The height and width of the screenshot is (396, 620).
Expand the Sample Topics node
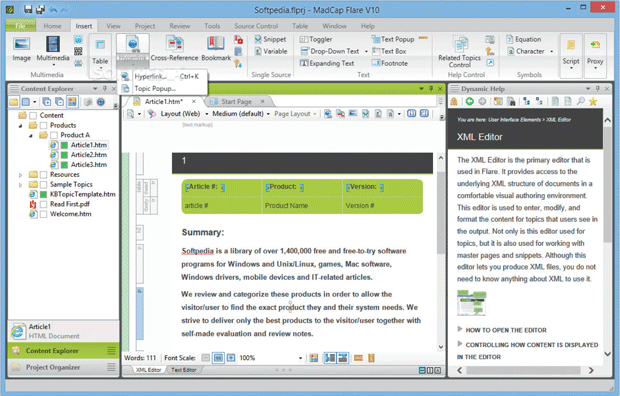(x=21, y=184)
